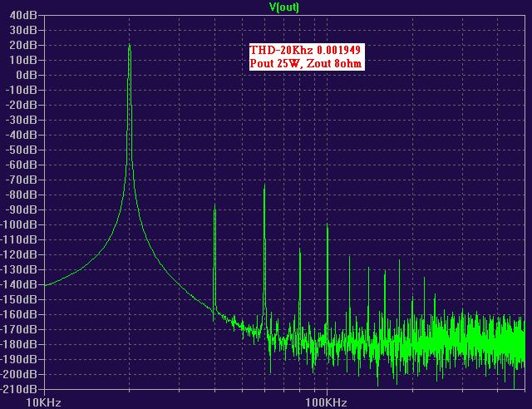Click the -20dB axis label
The image size is (532, 409).
pyautogui.click(x=22, y=105)
